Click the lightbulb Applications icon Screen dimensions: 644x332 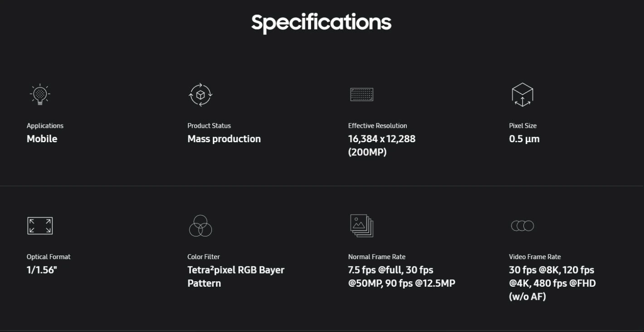coord(40,95)
